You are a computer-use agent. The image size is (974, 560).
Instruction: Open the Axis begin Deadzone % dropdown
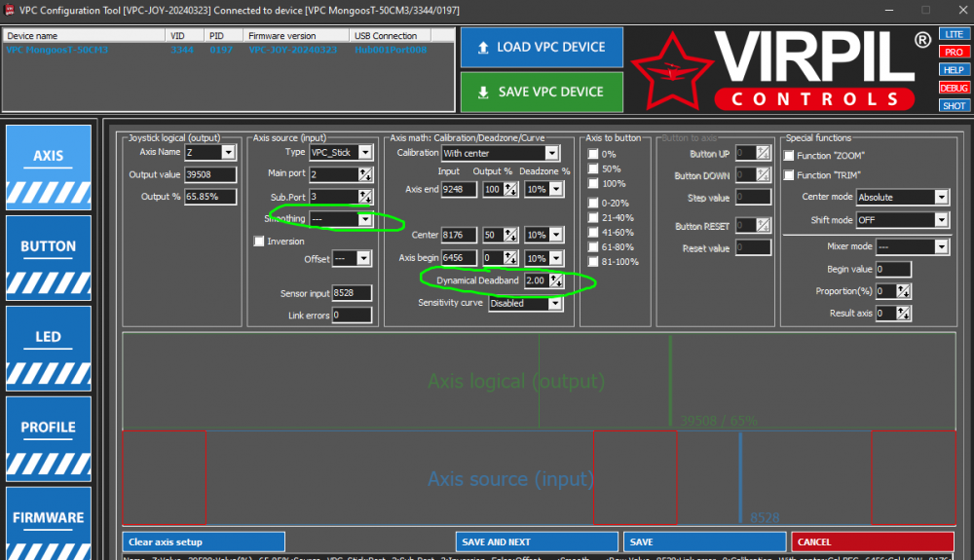point(556,258)
